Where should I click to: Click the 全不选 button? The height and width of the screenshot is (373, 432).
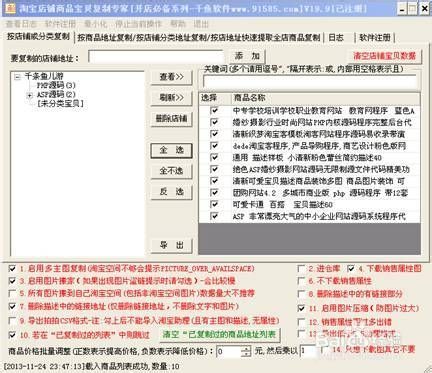coord(171,171)
